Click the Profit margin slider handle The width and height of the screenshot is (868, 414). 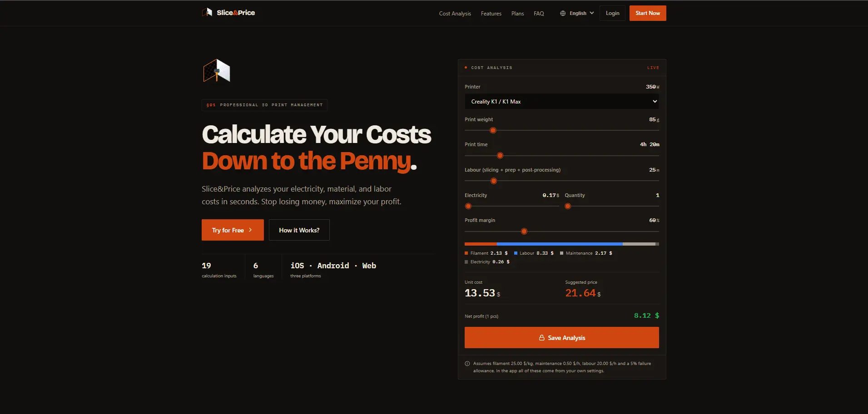(x=524, y=232)
